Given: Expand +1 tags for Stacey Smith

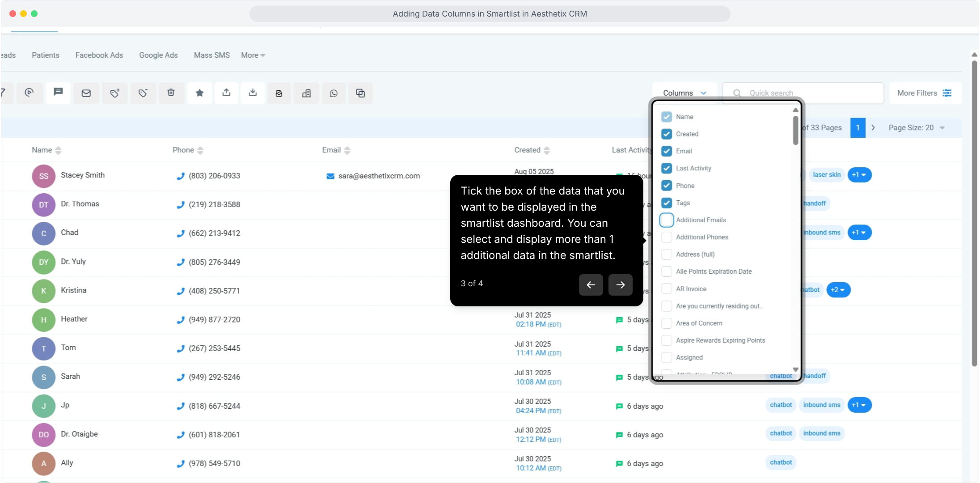Looking at the screenshot, I should 860,175.
